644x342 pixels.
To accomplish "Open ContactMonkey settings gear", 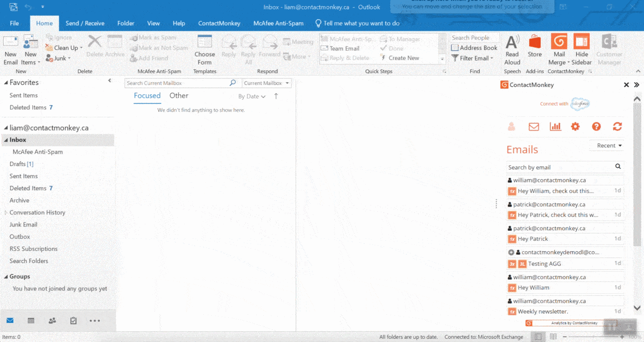I will pyautogui.click(x=575, y=127).
